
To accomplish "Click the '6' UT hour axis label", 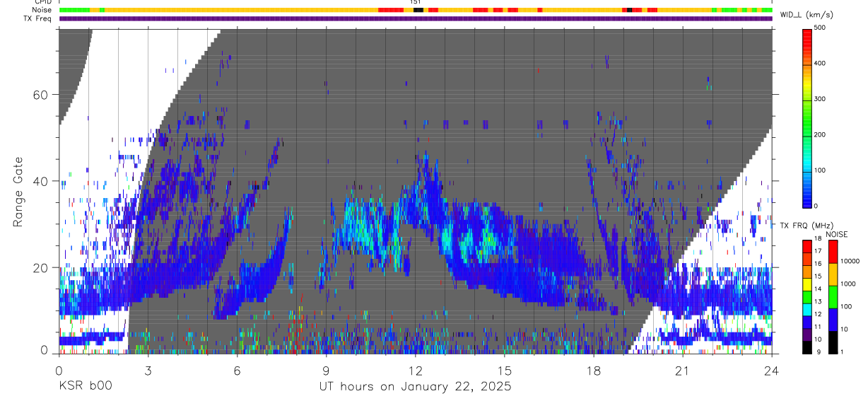I will [237, 370].
